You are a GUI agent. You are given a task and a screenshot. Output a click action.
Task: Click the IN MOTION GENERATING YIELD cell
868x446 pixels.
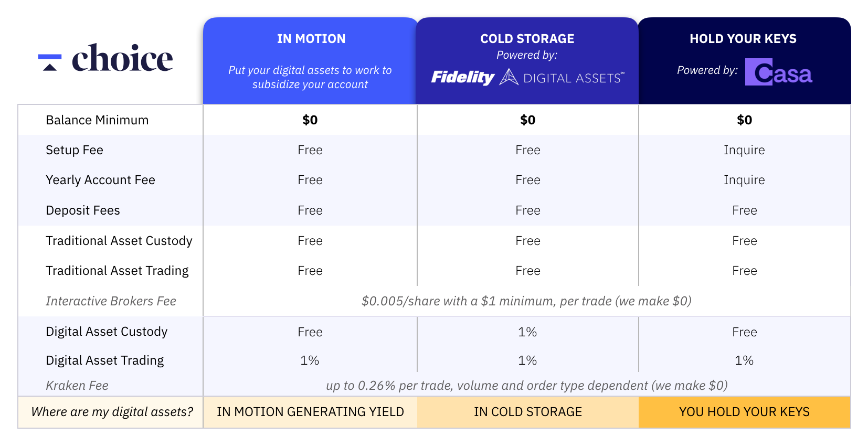[310, 412]
